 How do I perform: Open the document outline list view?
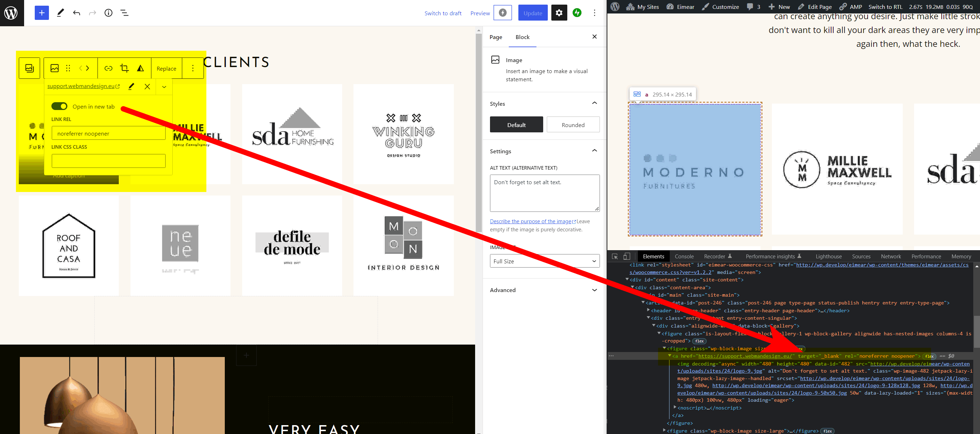tap(124, 13)
